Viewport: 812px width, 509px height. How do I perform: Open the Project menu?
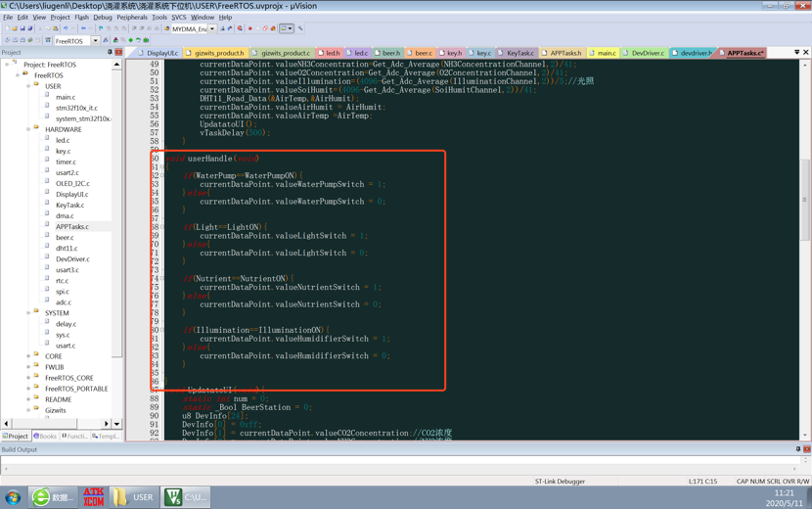point(60,17)
